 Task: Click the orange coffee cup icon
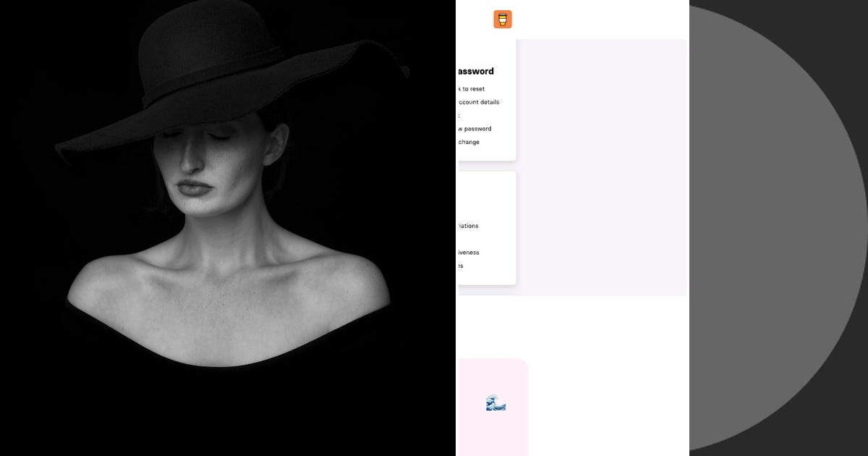502,19
